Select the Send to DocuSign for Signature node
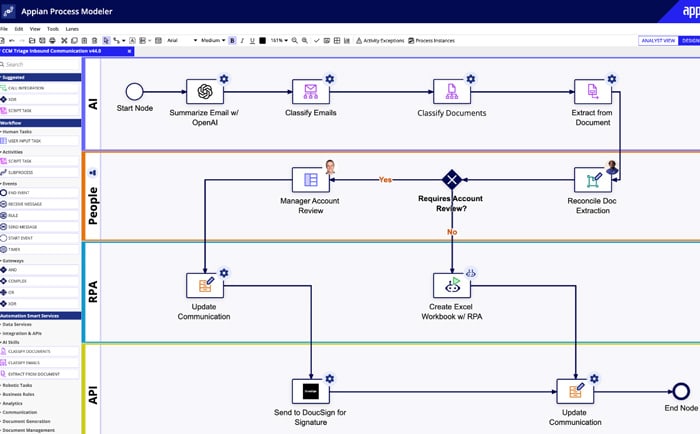 (311, 391)
